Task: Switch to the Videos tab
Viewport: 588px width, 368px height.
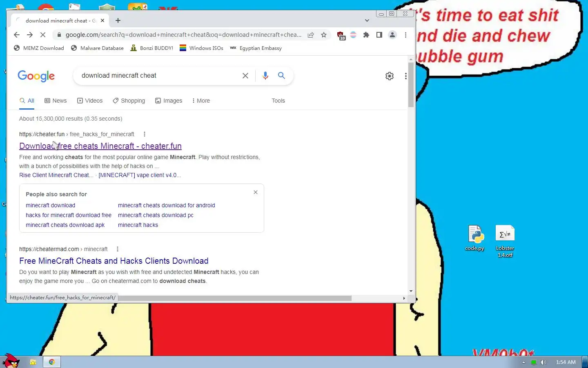Action: pos(90,101)
